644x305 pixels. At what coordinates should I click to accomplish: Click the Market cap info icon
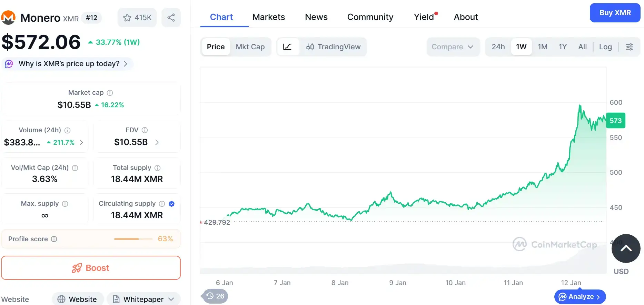click(110, 93)
